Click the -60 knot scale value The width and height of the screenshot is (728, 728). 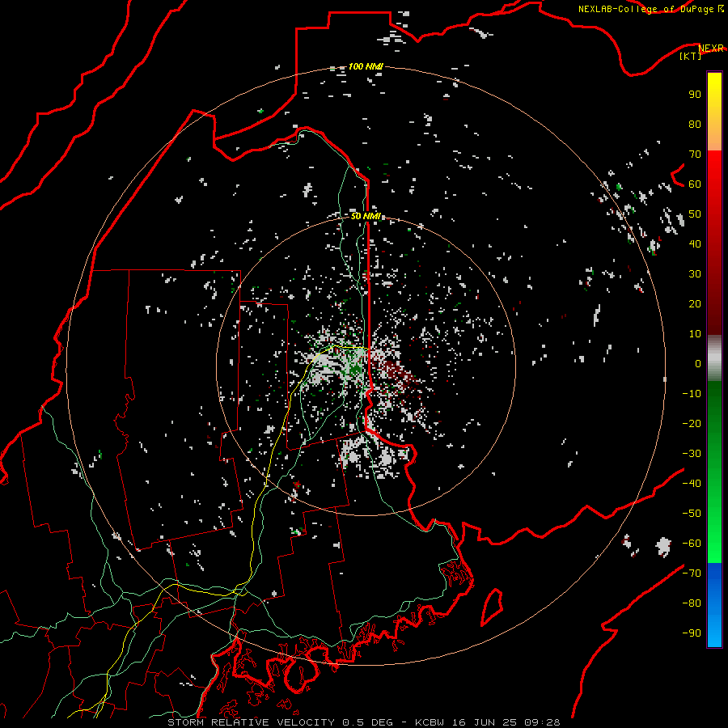tap(692, 544)
